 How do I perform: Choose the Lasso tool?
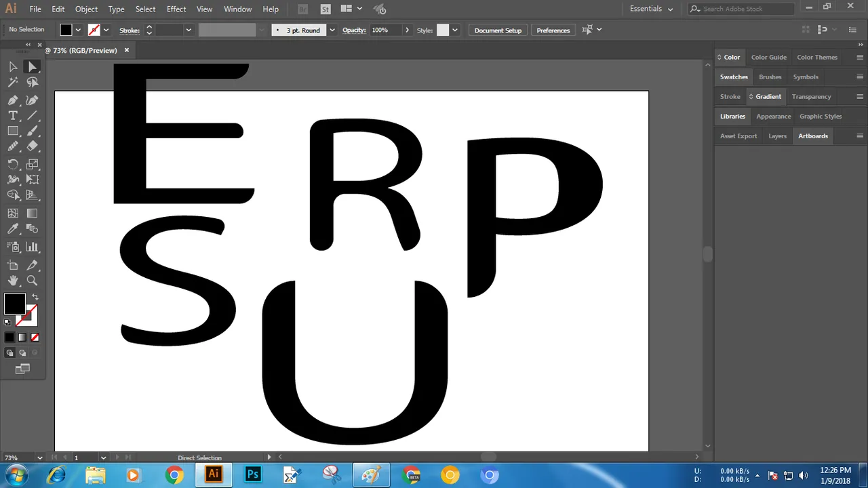[32, 82]
